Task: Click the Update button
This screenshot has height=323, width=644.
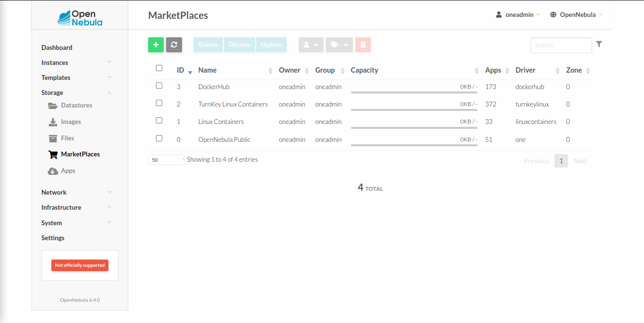Action: pyautogui.click(x=271, y=45)
